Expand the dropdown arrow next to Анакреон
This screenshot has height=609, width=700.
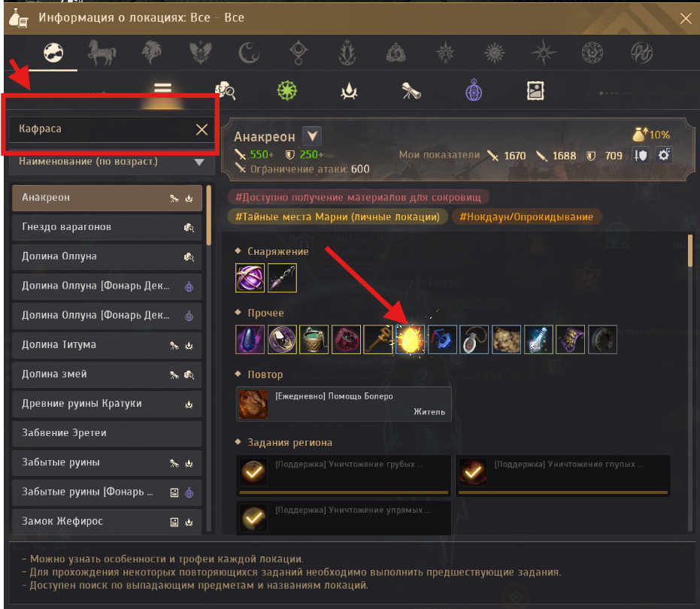coord(312,136)
